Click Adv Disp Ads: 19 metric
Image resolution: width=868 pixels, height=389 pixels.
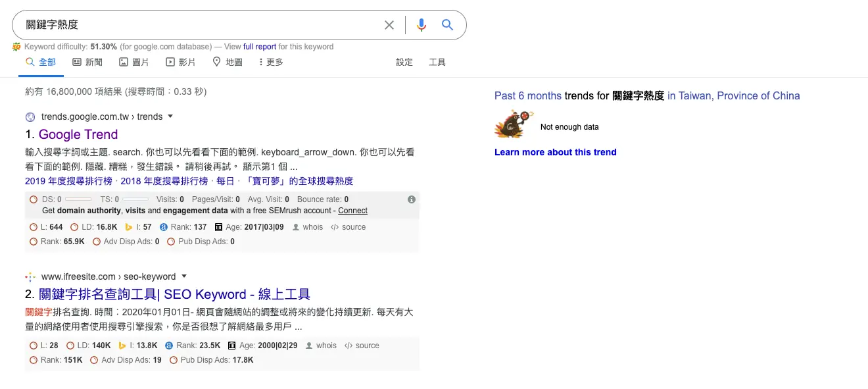coord(126,360)
